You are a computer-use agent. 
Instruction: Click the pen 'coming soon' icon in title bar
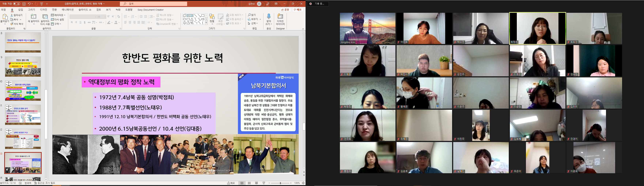tap(268, 4)
